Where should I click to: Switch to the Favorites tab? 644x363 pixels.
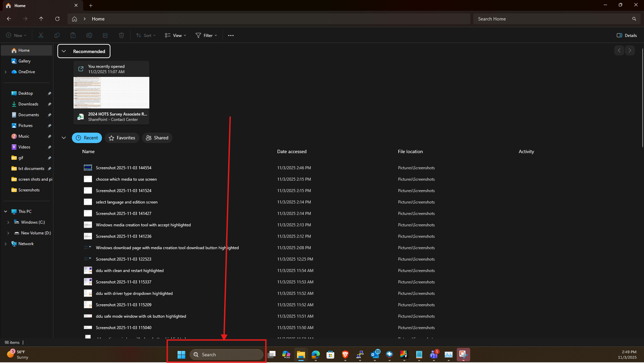[x=122, y=138]
